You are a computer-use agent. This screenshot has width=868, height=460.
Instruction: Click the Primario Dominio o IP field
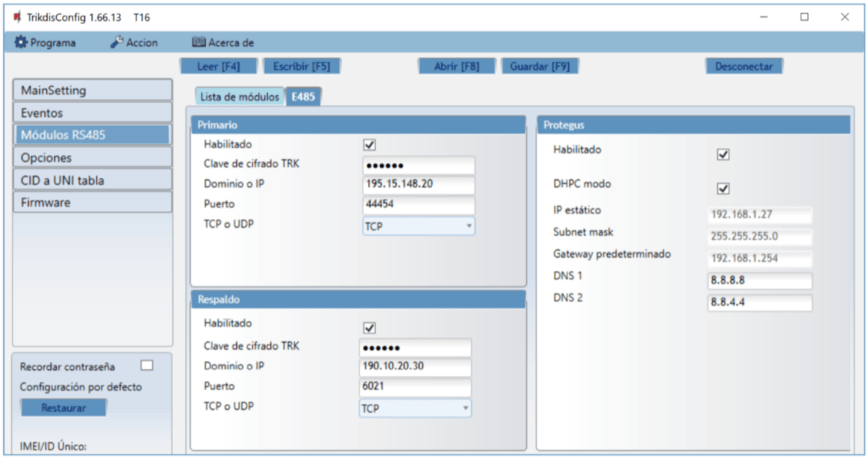(418, 184)
